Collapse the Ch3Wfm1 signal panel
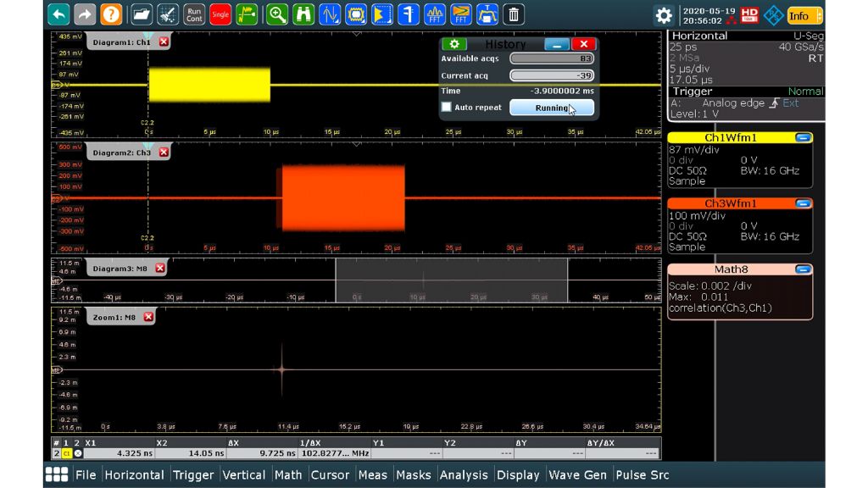This screenshot has height=488, width=868. click(x=803, y=203)
